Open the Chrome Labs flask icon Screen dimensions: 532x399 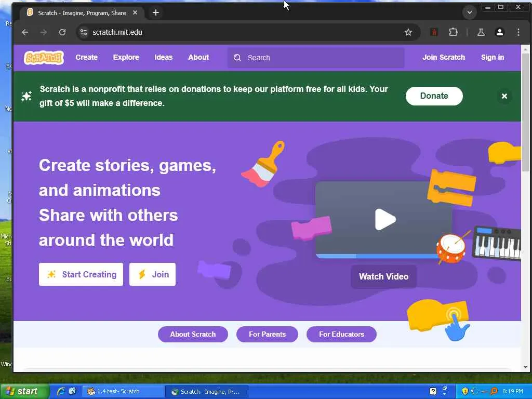(481, 32)
